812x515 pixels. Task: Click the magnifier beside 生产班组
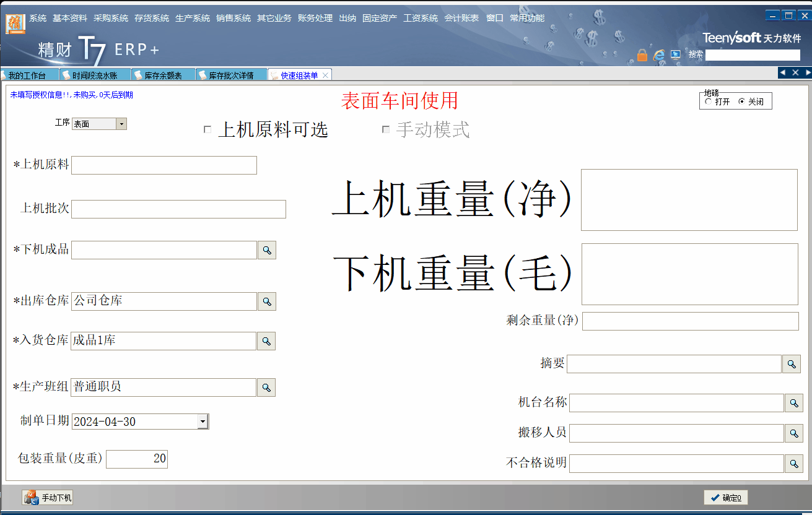pos(266,387)
